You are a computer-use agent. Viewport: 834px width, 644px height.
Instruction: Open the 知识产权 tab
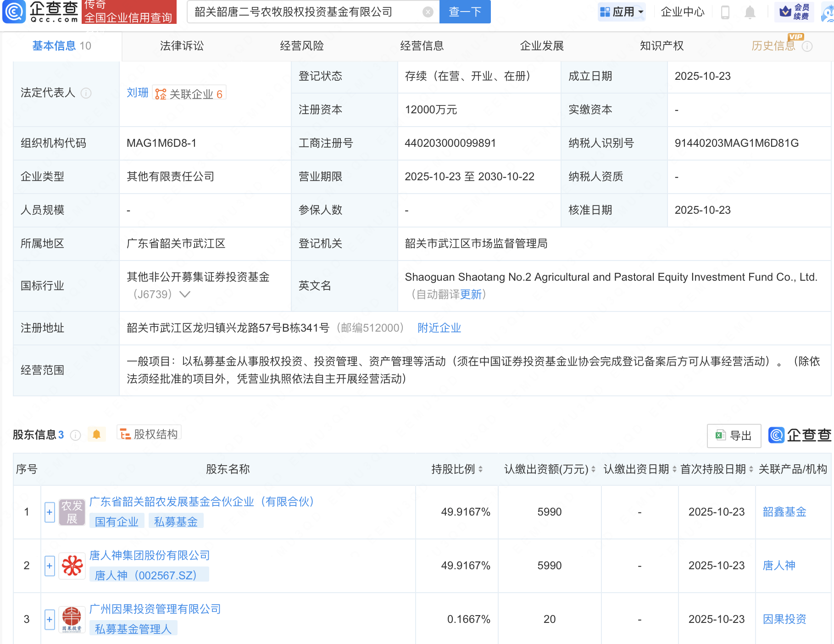tap(662, 46)
